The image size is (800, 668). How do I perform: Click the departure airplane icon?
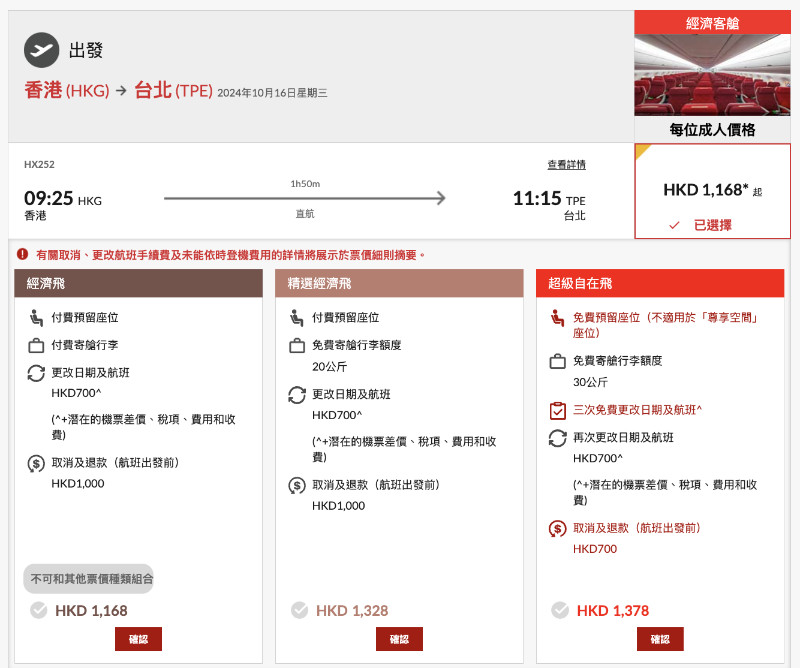[41, 50]
